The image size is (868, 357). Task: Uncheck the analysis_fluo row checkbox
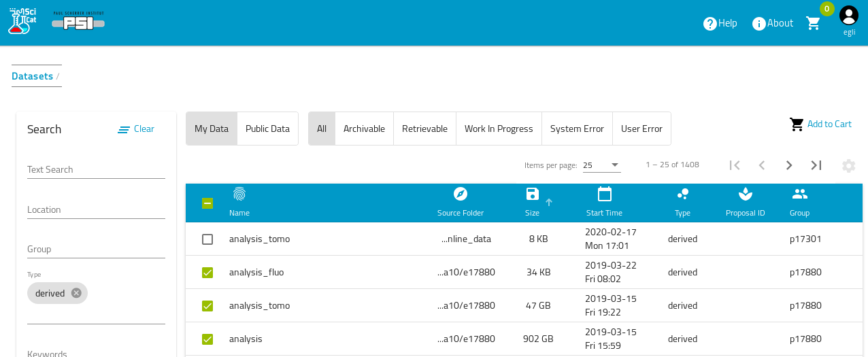click(207, 273)
